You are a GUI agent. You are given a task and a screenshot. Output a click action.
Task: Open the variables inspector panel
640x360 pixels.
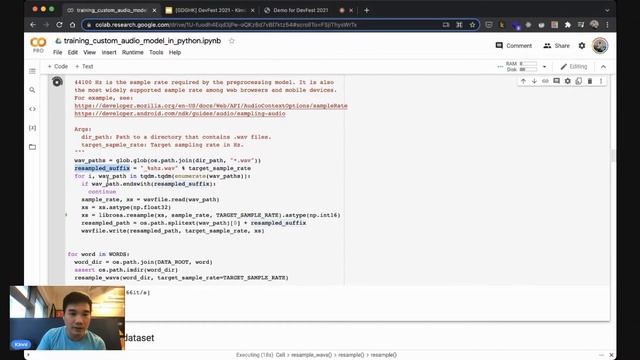coord(32,128)
